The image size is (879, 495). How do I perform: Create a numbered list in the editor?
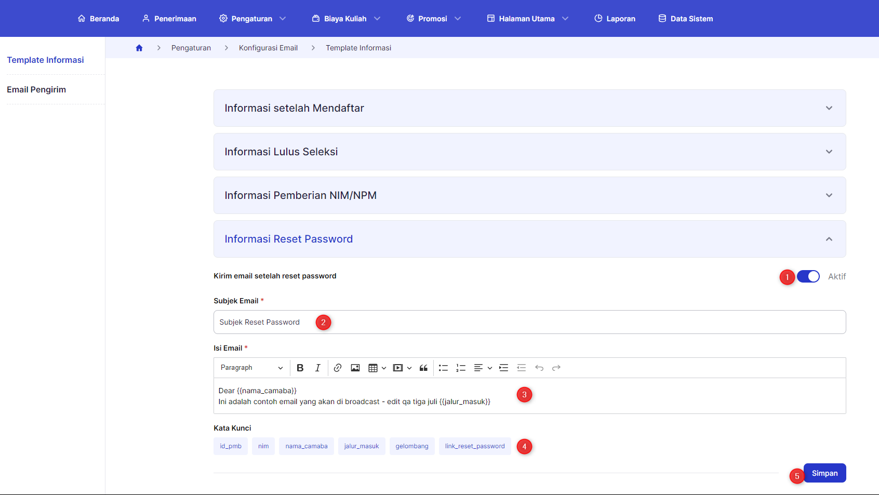tap(461, 368)
